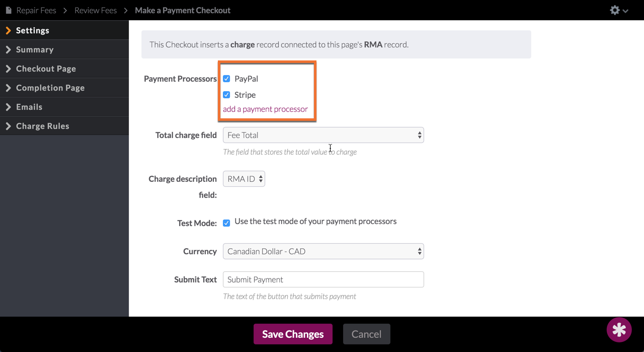
Task: Click the chevron arrow next to Emails
Action: (x=8, y=107)
